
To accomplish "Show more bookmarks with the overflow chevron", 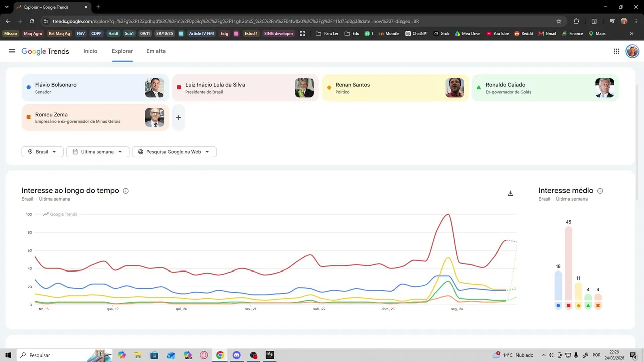I will (632, 34).
